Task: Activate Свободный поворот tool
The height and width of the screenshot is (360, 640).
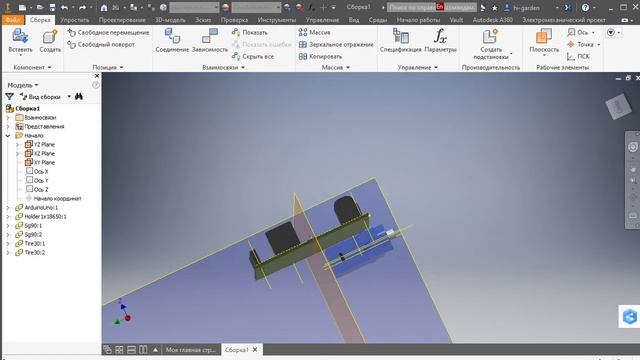Action: pyautogui.click(x=101, y=44)
